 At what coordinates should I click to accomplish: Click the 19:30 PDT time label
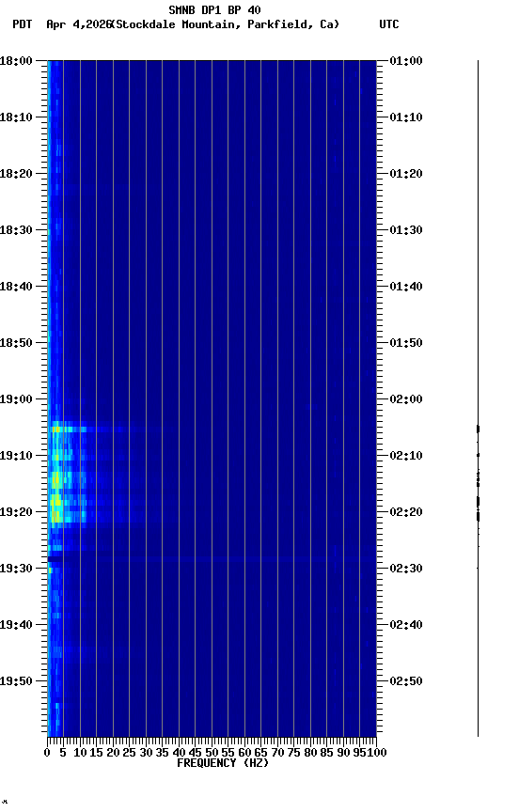coord(16,569)
